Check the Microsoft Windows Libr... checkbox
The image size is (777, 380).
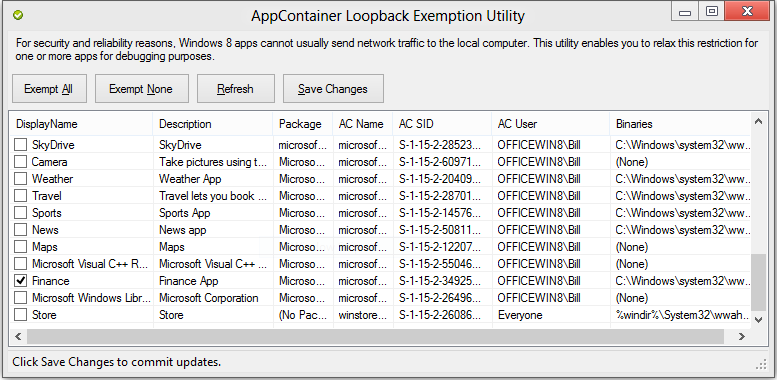click(20, 298)
